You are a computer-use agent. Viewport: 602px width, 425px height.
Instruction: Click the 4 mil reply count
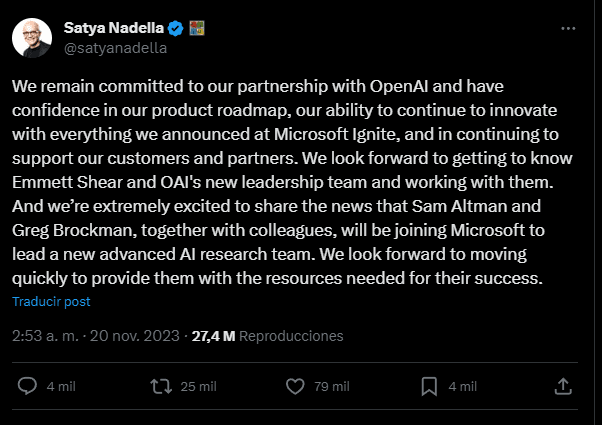pyautogui.click(x=61, y=386)
